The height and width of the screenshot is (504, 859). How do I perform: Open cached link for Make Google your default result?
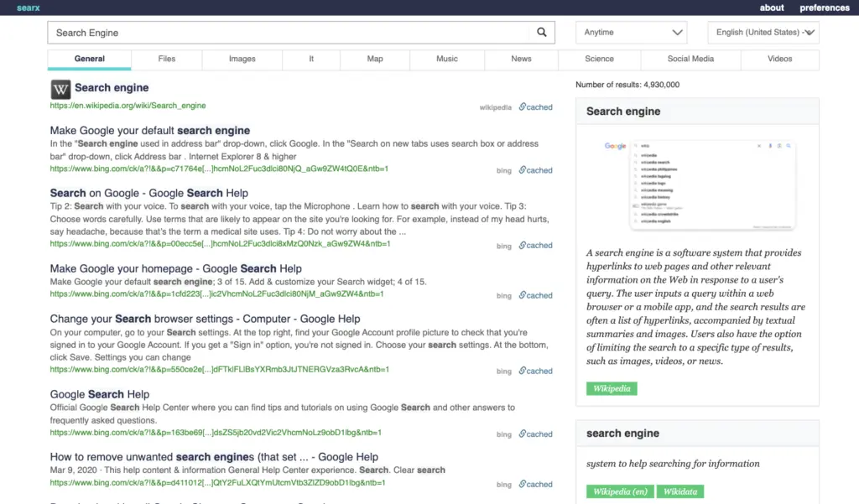[536, 170]
